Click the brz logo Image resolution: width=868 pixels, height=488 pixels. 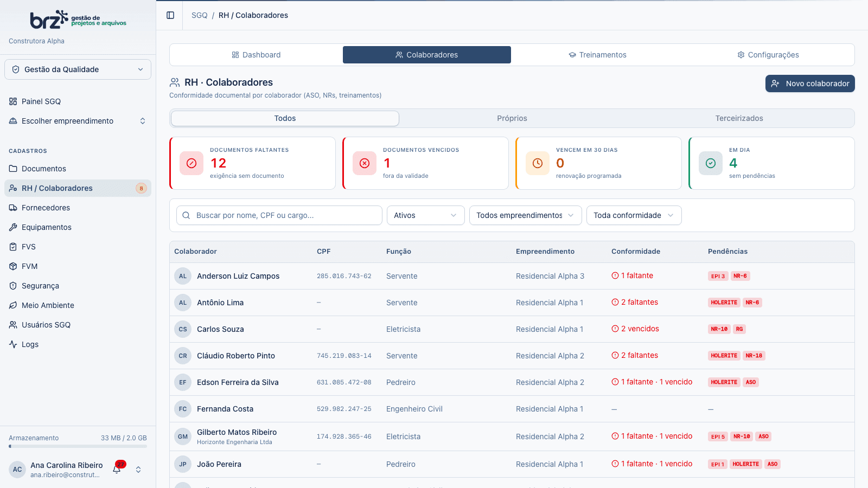tap(78, 20)
